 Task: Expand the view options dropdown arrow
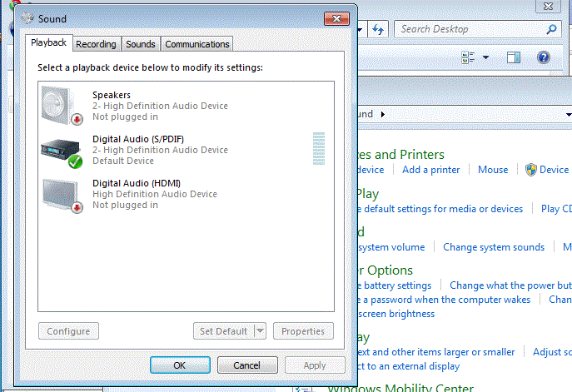click(x=485, y=57)
